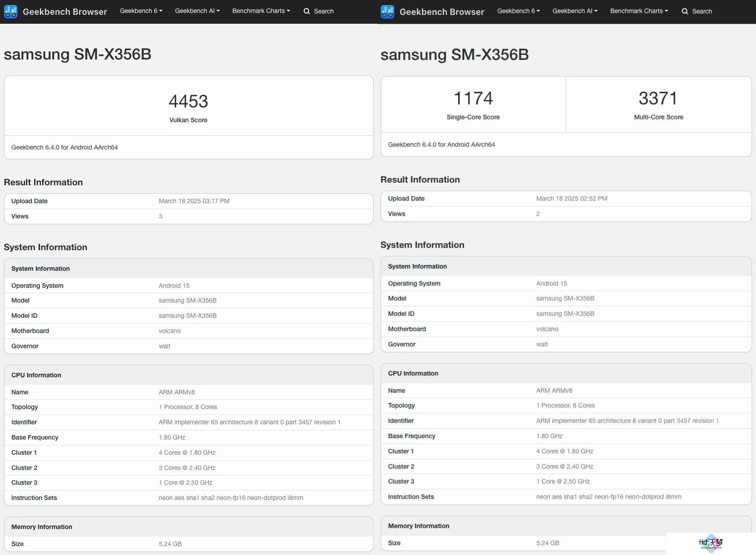
Task: Click Motherboard value volcano in right page
Action: (x=547, y=329)
